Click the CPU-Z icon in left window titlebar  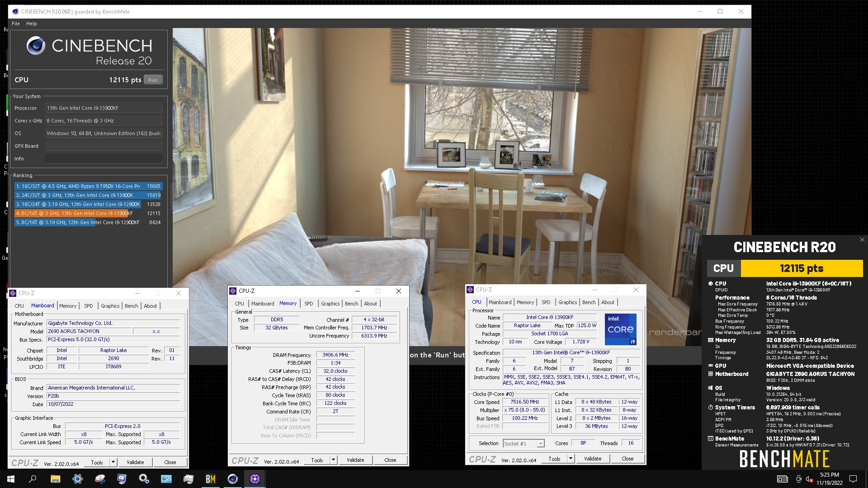(x=13, y=293)
